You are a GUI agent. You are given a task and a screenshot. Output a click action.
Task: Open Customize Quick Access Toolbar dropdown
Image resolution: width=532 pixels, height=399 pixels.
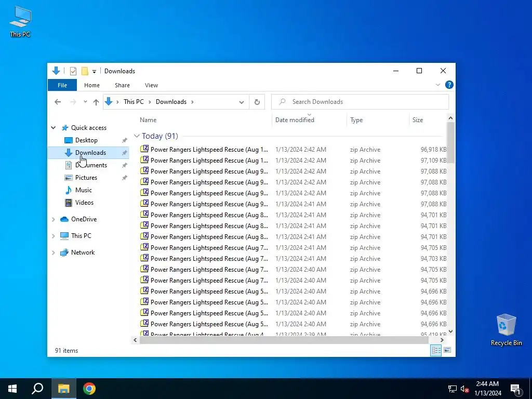tap(94, 71)
